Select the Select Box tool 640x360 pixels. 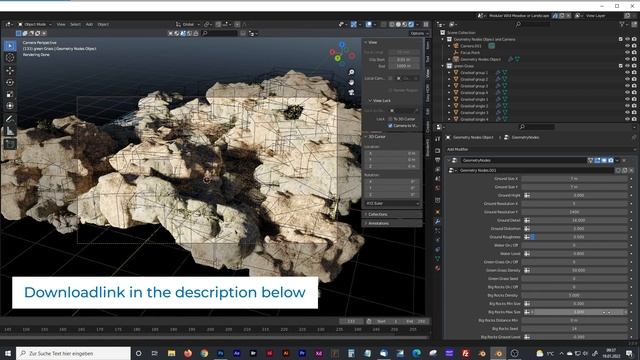10,46
